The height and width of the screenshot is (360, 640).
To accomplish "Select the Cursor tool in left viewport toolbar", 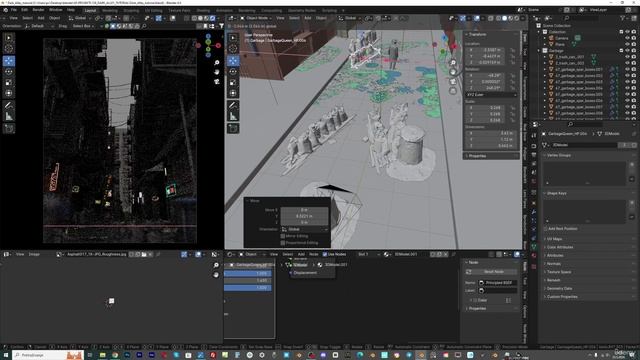I will coord(9,49).
